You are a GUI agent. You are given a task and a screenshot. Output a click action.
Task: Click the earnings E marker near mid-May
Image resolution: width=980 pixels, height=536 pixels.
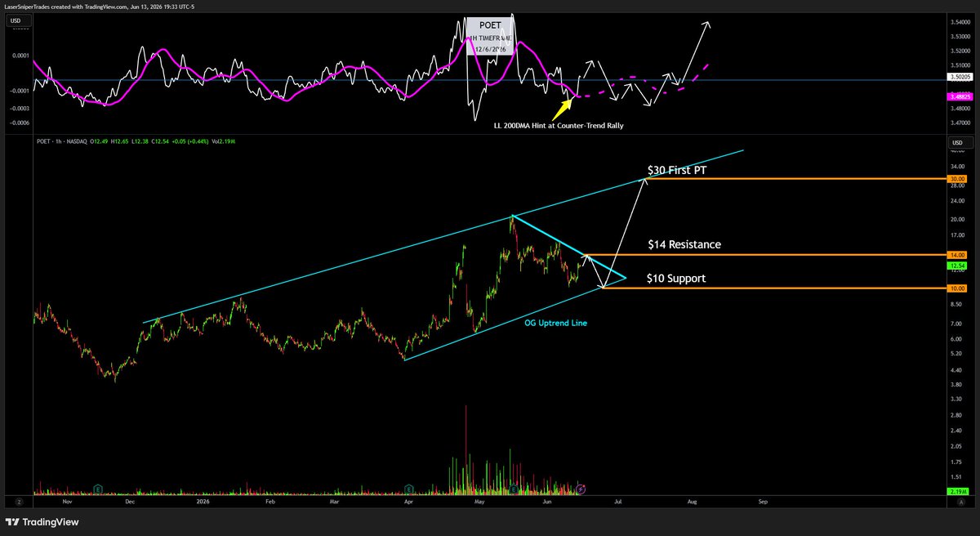(512, 488)
